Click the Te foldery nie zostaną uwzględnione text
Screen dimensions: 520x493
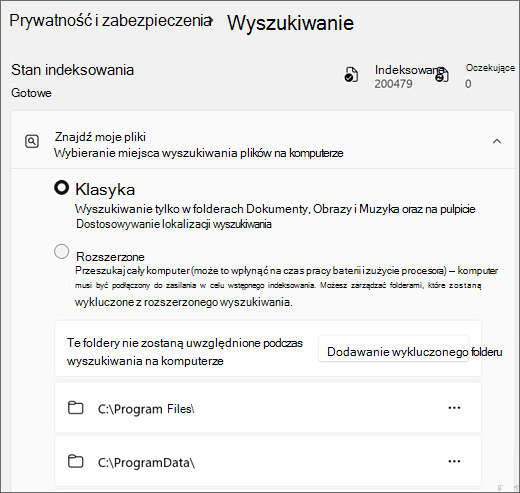(185, 352)
